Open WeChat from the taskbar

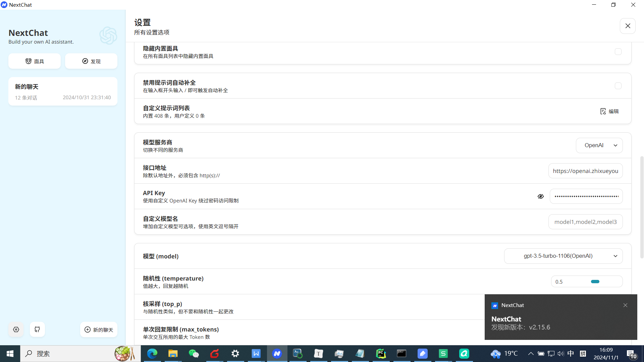[x=194, y=354]
